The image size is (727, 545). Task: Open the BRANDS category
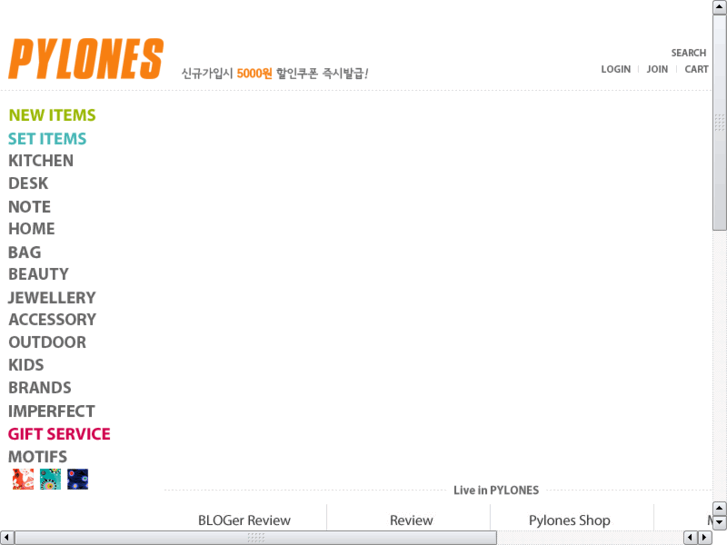point(40,388)
